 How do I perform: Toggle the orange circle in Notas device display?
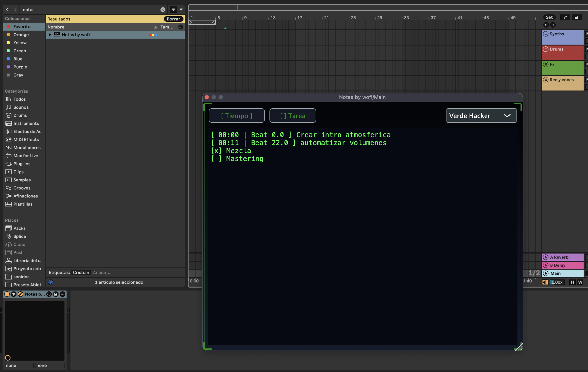[8, 358]
